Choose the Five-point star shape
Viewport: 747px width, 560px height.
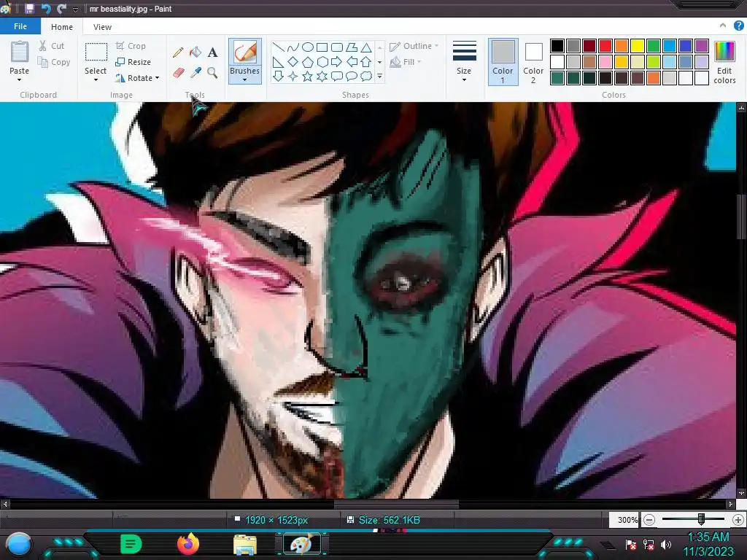[308, 76]
